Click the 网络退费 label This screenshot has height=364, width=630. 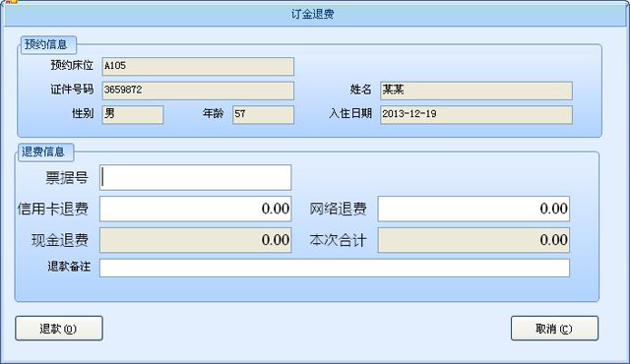[x=338, y=209]
